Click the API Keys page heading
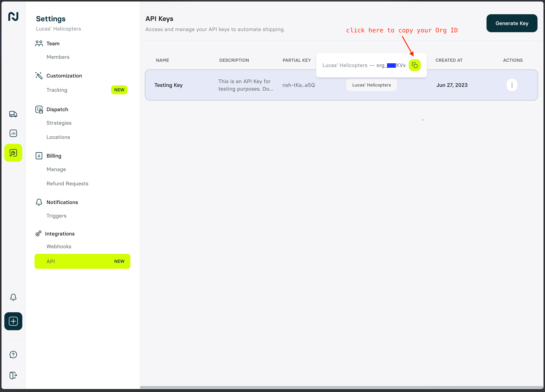The image size is (545, 392). click(x=159, y=19)
